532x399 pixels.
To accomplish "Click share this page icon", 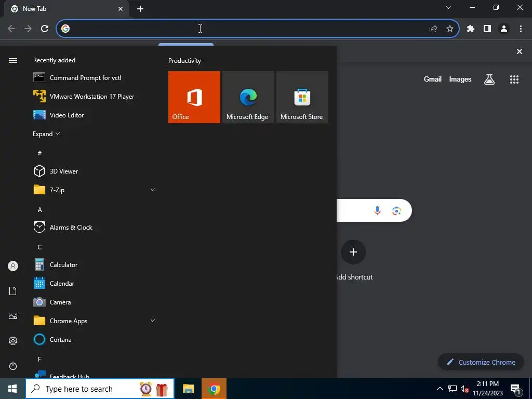I will tap(433, 29).
